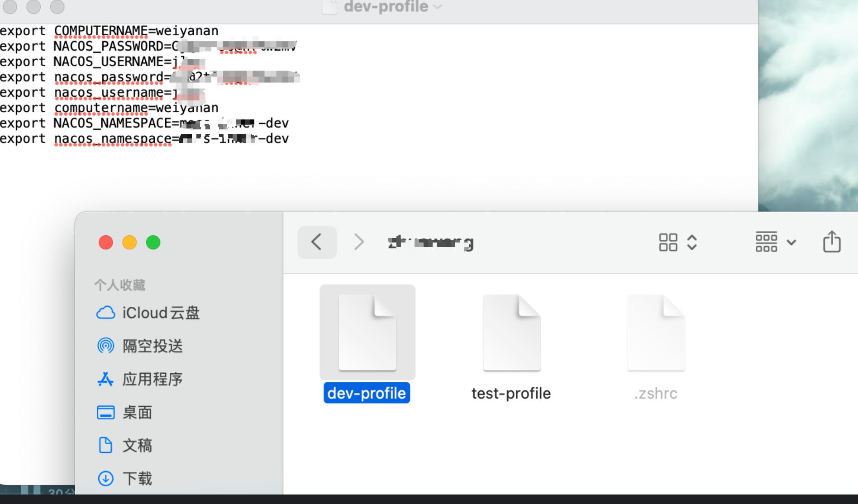Click the Share icon in Finder toolbar
This screenshot has width=858, height=504.
(x=832, y=242)
